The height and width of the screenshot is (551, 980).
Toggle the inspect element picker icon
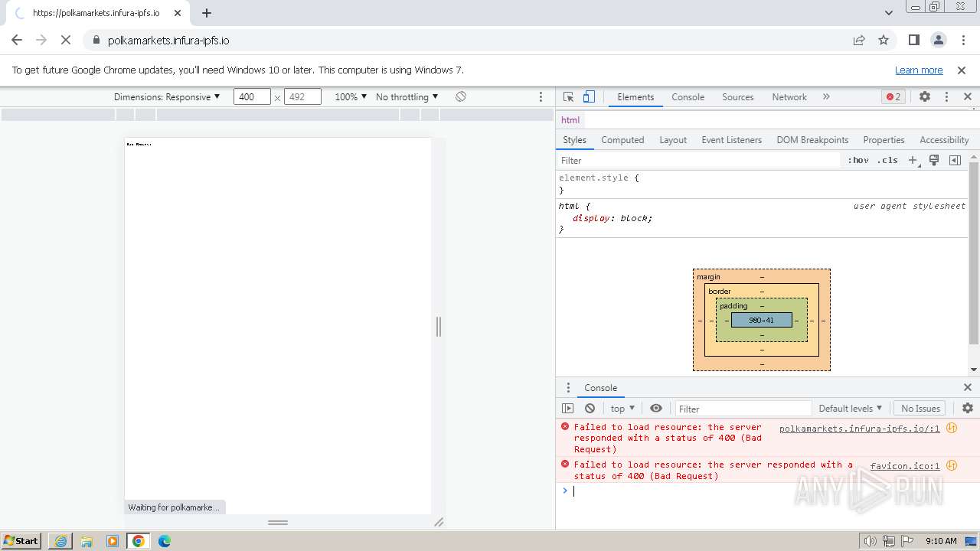click(568, 97)
